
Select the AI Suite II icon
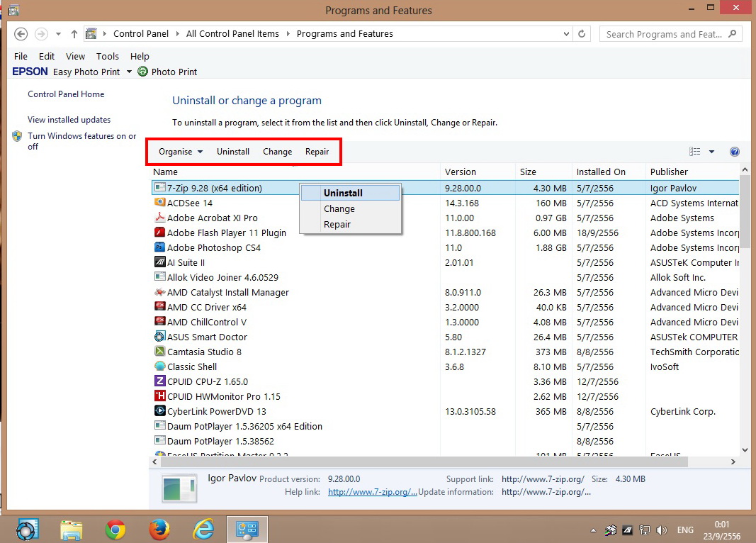(x=159, y=262)
